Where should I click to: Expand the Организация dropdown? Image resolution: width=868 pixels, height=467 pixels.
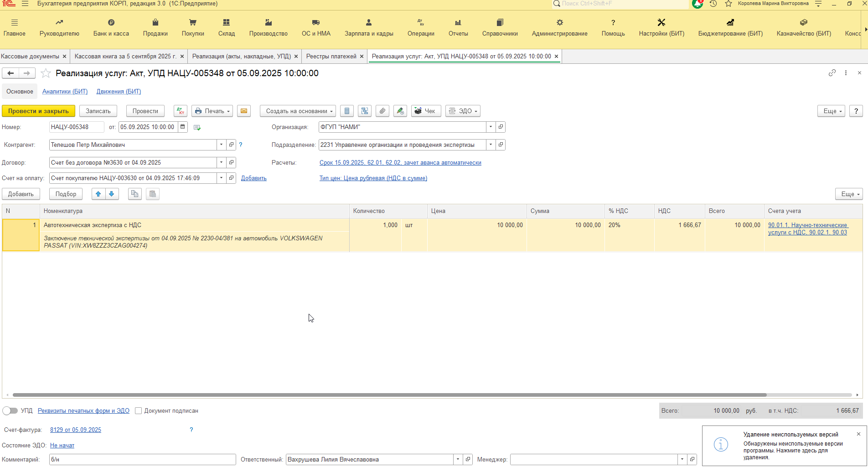click(491, 127)
